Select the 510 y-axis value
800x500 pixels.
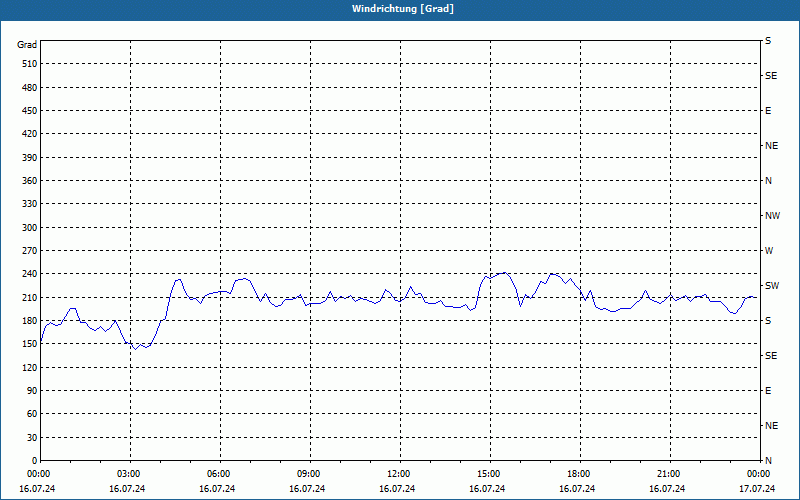30,64
